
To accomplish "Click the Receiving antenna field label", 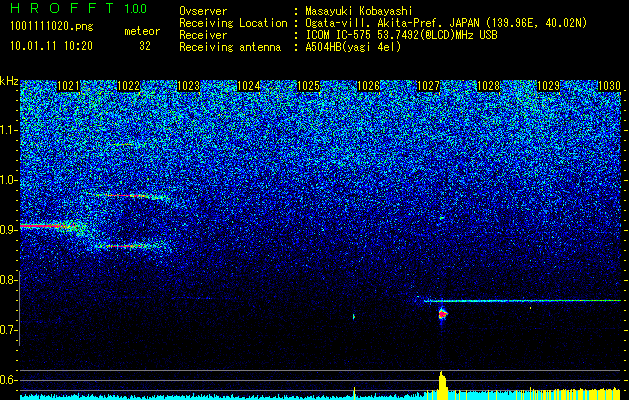I will pos(230,47).
